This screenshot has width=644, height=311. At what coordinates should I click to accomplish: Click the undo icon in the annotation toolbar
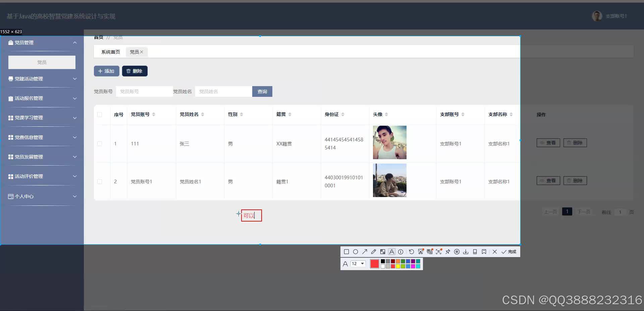coord(411,252)
